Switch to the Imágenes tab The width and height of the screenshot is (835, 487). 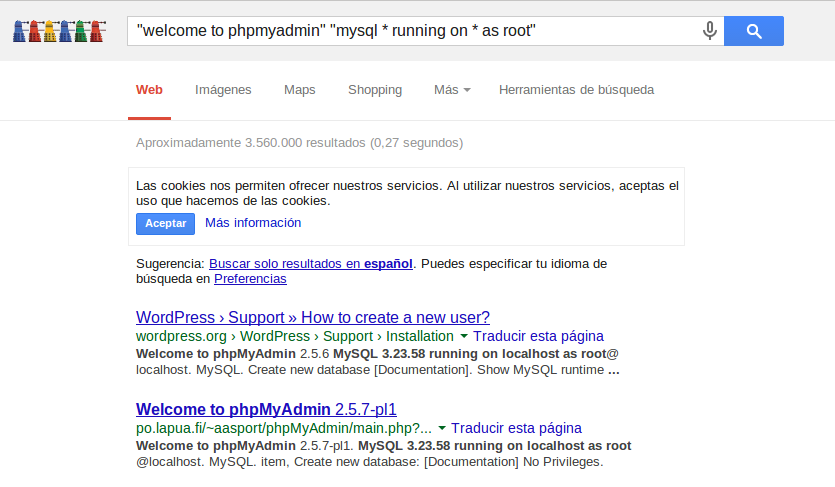coord(223,90)
